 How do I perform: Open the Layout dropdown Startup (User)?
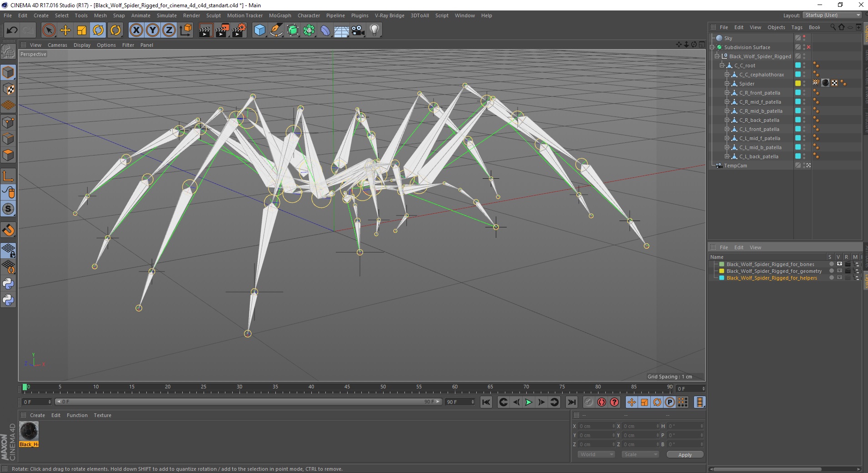point(832,15)
